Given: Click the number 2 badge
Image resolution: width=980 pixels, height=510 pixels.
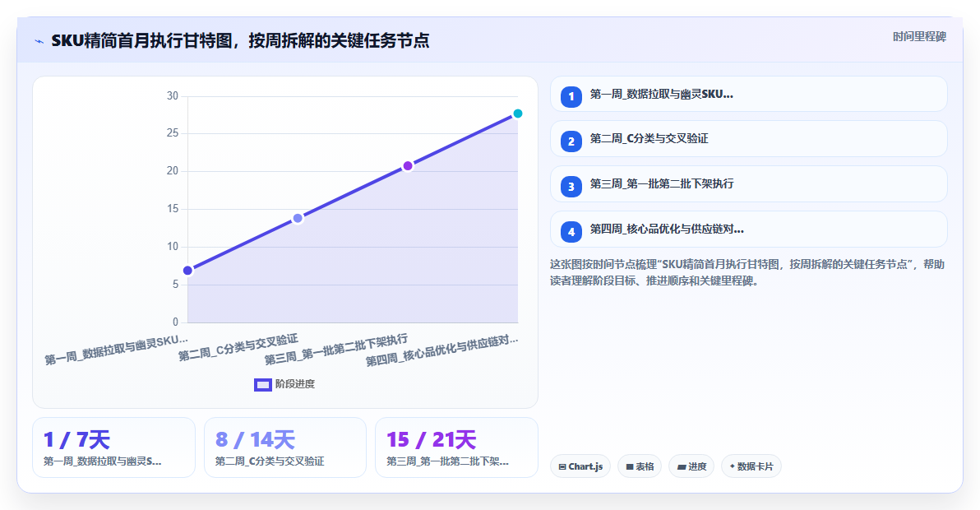Looking at the screenshot, I should point(571,141).
